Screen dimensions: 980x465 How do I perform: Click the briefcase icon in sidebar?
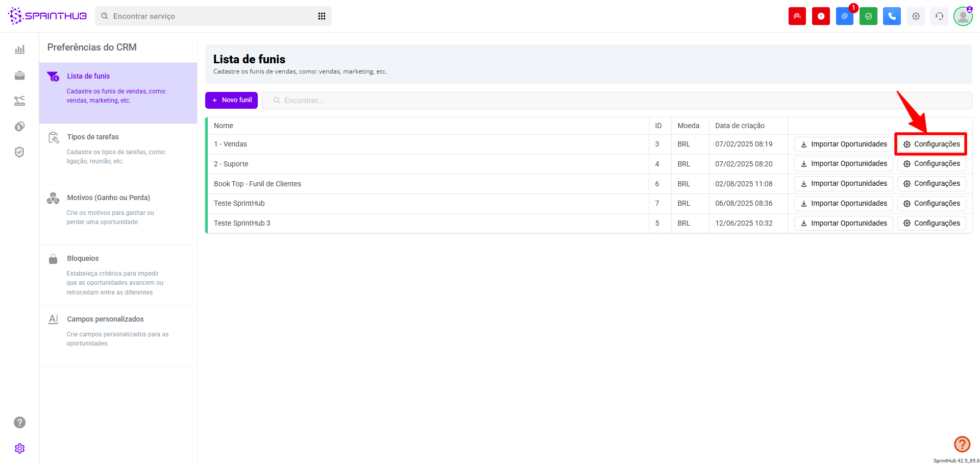19,76
